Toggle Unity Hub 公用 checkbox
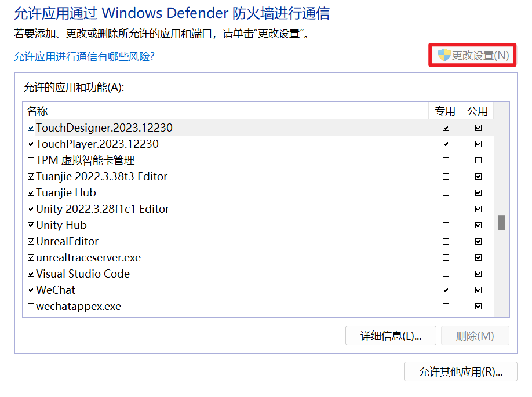The height and width of the screenshot is (397, 532). pos(478,225)
